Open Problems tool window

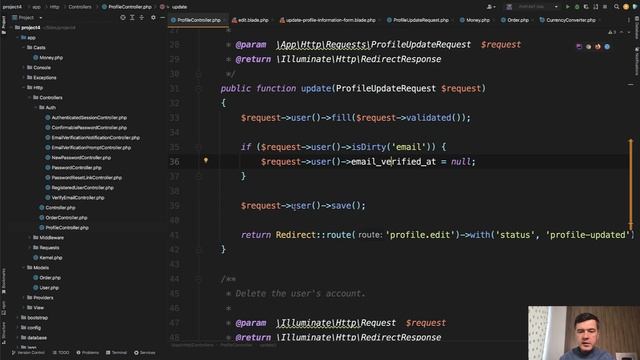click(x=88, y=353)
